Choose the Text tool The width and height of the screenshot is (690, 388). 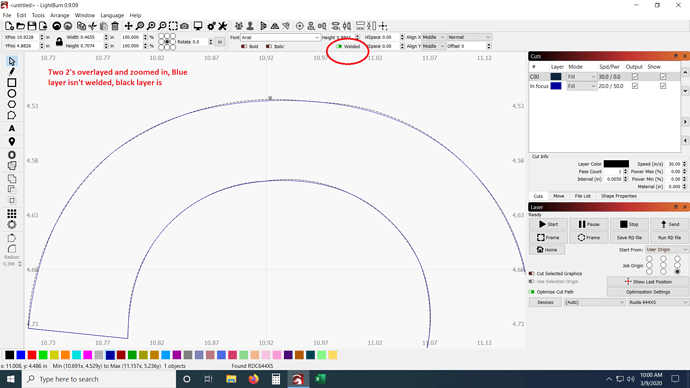(x=12, y=128)
